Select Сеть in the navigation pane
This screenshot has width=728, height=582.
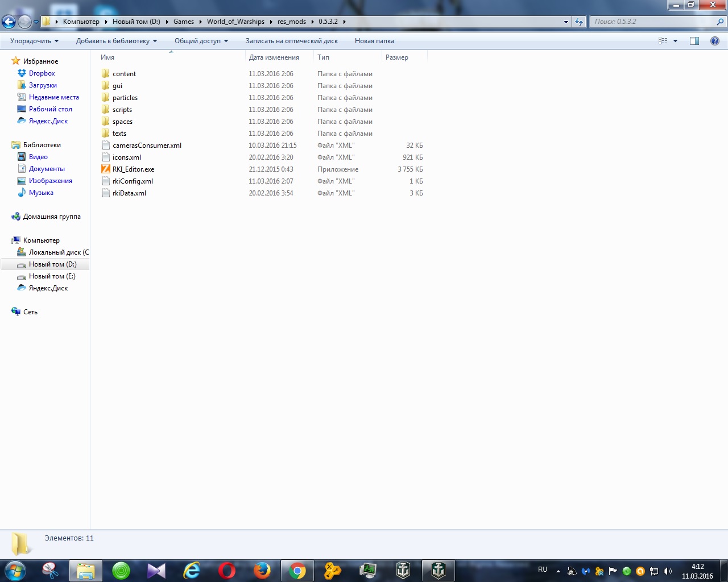30,312
